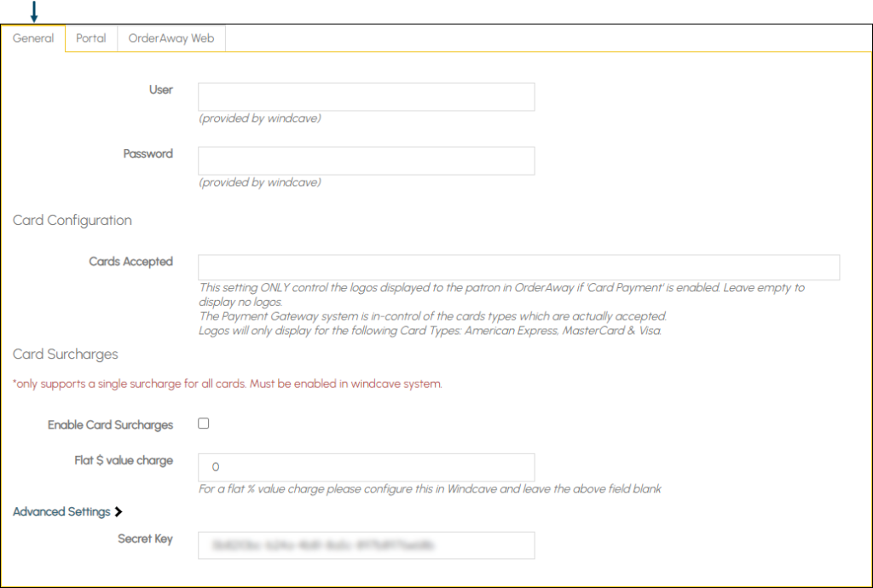This screenshot has height=588, width=873.
Task: Enable the Card Surcharges checkbox
Action: (204, 424)
